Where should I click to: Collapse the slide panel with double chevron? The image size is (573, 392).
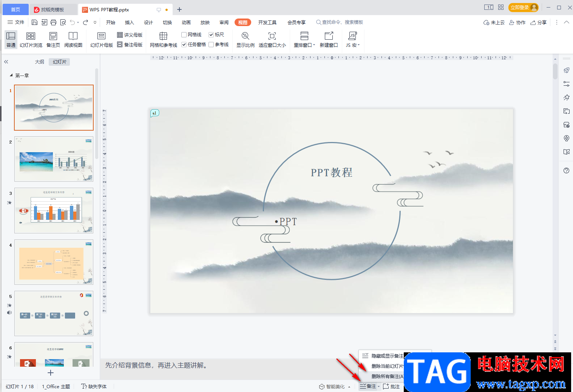point(6,62)
